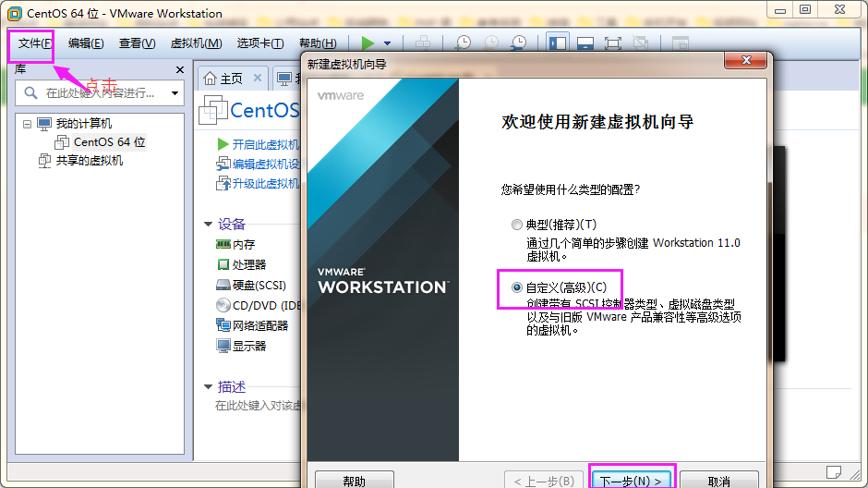Click the 显示器 display device icon
The width and height of the screenshot is (868, 488).
pos(223,347)
